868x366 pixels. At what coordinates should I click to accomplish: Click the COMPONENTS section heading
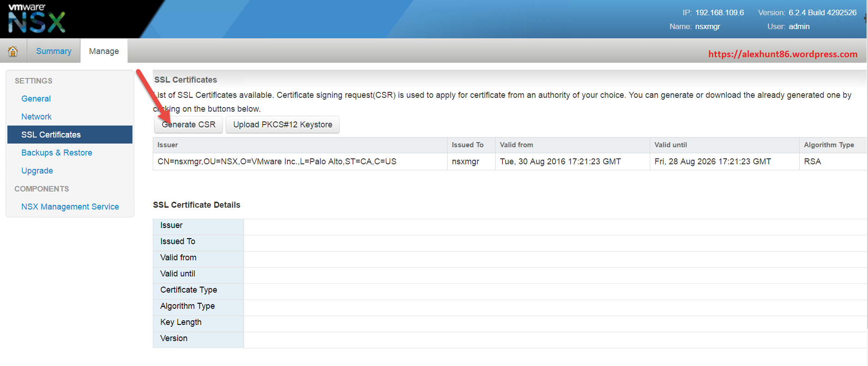pyautogui.click(x=42, y=189)
